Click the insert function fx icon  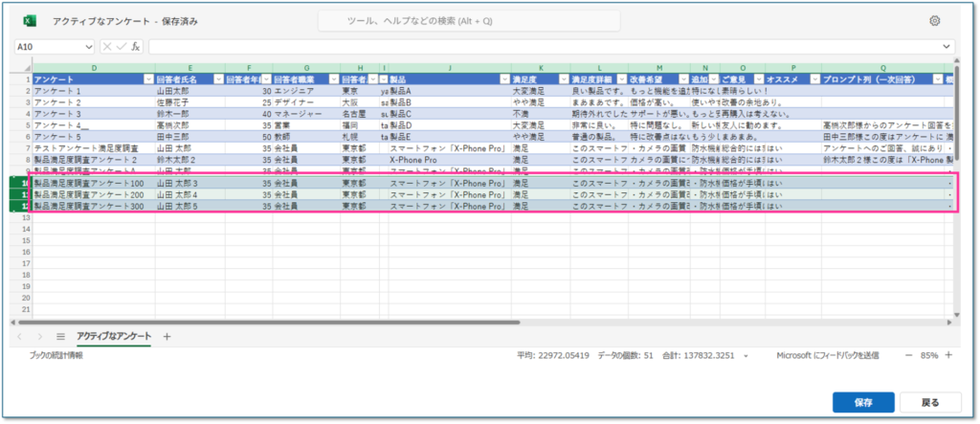tap(136, 46)
